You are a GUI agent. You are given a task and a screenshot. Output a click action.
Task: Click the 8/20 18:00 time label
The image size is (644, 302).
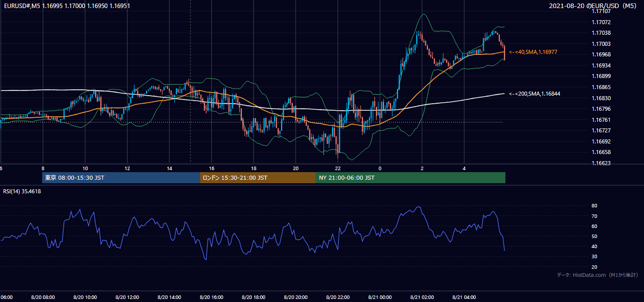click(x=253, y=297)
